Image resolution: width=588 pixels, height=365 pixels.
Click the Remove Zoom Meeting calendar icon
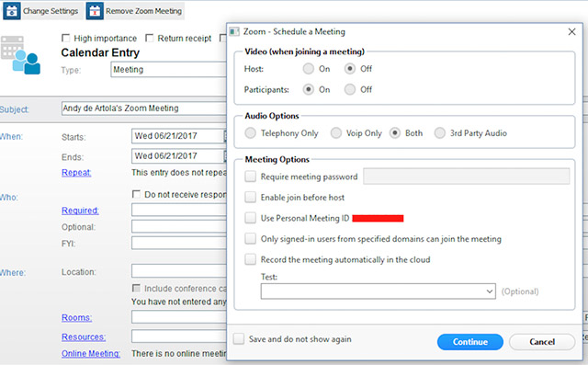pyautogui.click(x=95, y=11)
